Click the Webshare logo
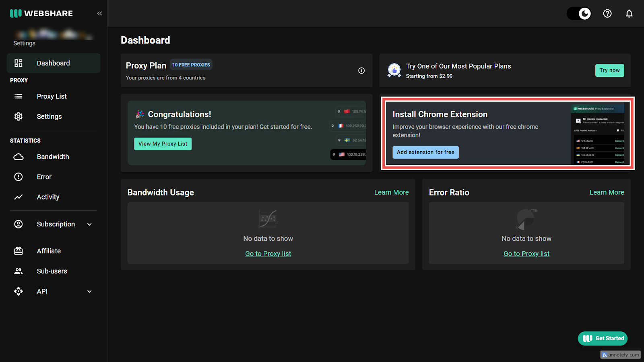644x362 pixels. click(x=41, y=13)
